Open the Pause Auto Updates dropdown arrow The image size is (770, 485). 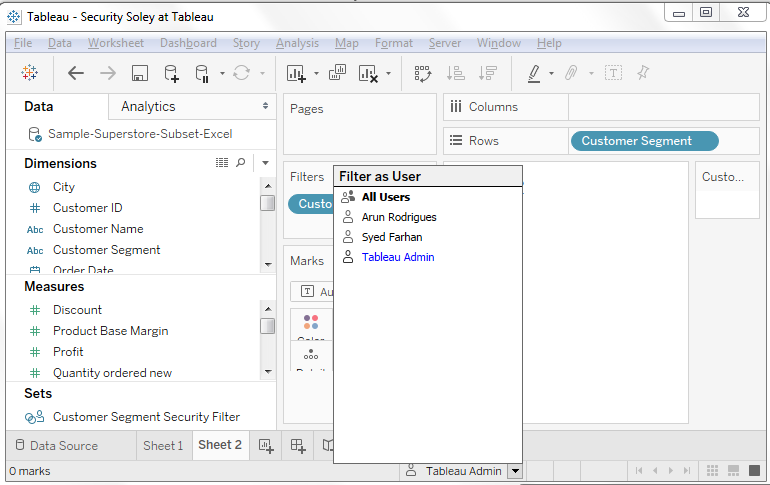(x=222, y=74)
